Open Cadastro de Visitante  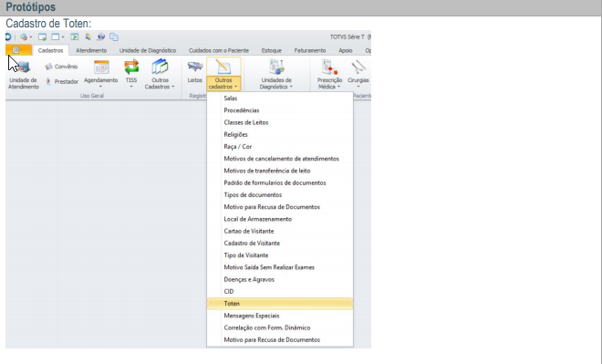coord(280,244)
